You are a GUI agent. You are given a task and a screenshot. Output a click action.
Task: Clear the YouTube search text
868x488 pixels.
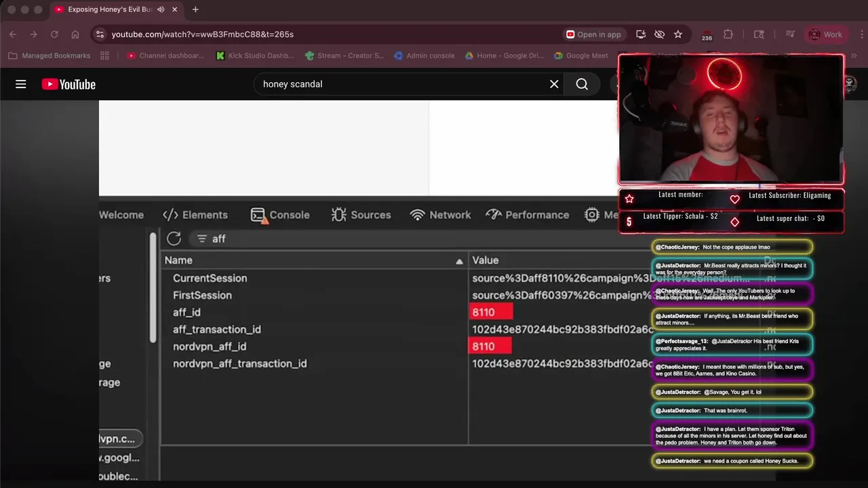(x=554, y=84)
